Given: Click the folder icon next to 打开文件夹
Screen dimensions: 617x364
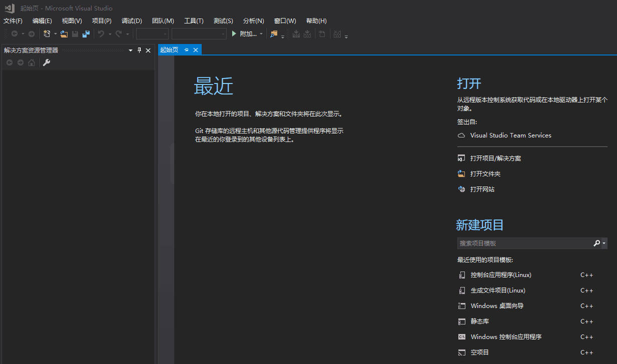Looking at the screenshot, I should (x=461, y=174).
